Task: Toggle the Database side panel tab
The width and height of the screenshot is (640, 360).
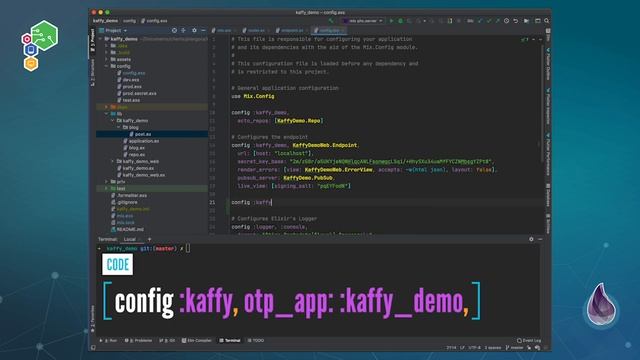Action: click(x=548, y=195)
